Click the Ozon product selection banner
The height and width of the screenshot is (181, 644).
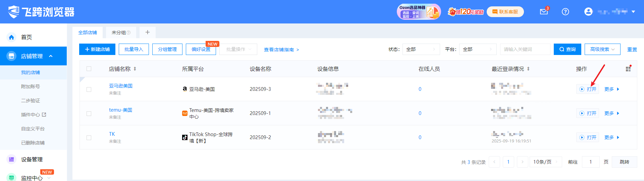click(x=418, y=12)
